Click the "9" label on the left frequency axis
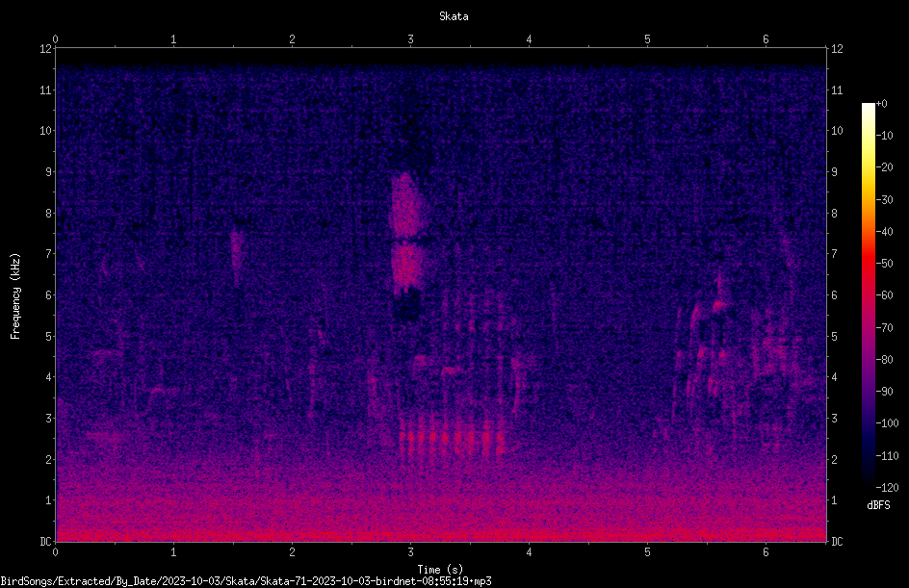Image resolution: width=909 pixels, height=588 pixels. tap(49, 172)
